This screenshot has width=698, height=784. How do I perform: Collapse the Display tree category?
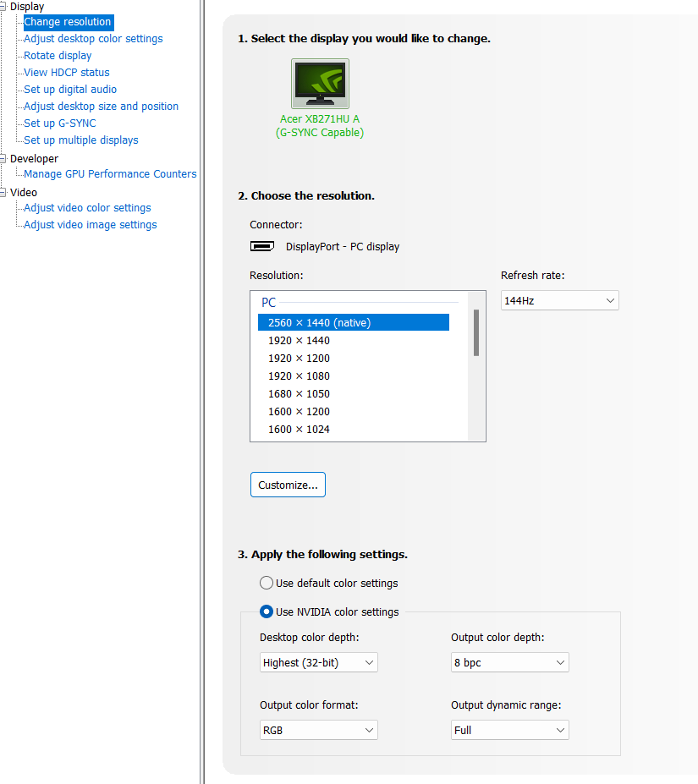3,7
